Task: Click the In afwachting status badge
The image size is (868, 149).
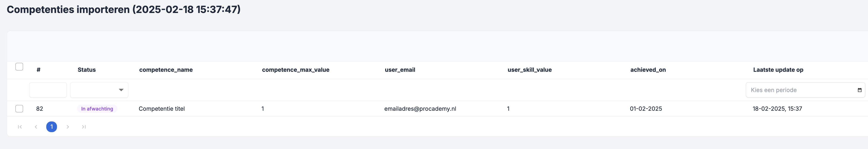Action: (x=97, y=108)
